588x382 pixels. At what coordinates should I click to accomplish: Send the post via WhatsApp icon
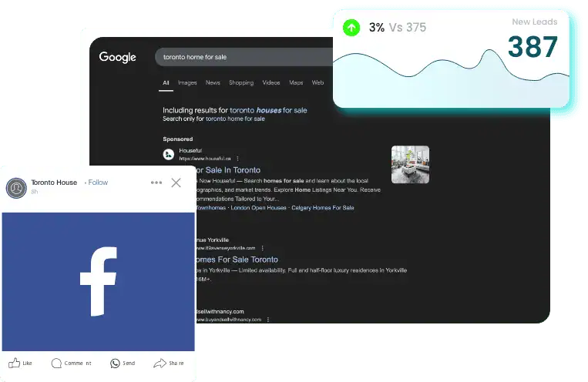pyautogui.click(x=123, y=364)
